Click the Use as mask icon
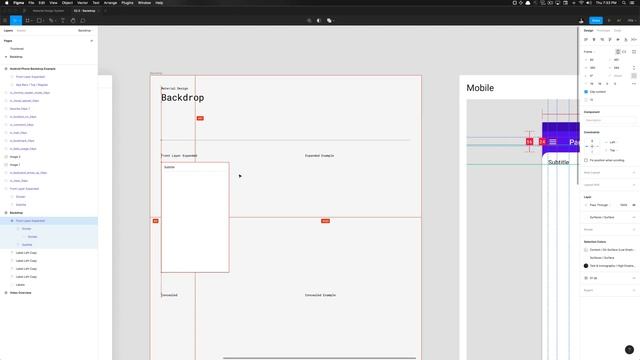 pyautogui.click(x=319, y=20)
